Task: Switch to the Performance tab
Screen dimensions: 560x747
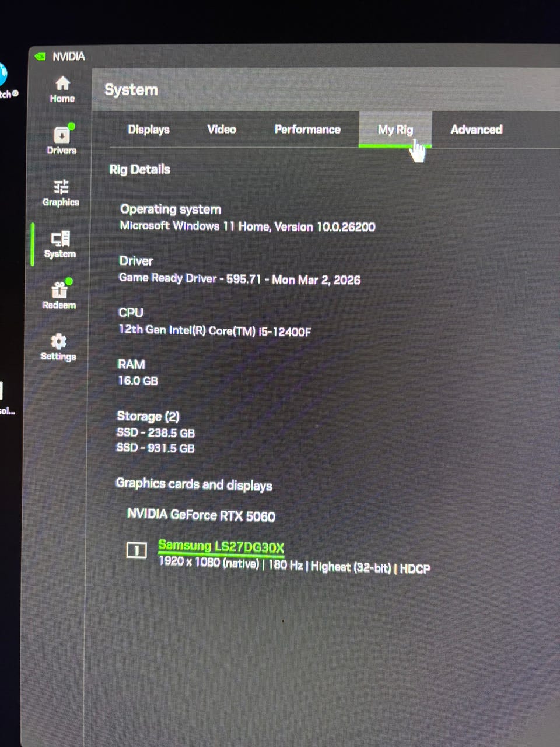Action: [307, 130]
